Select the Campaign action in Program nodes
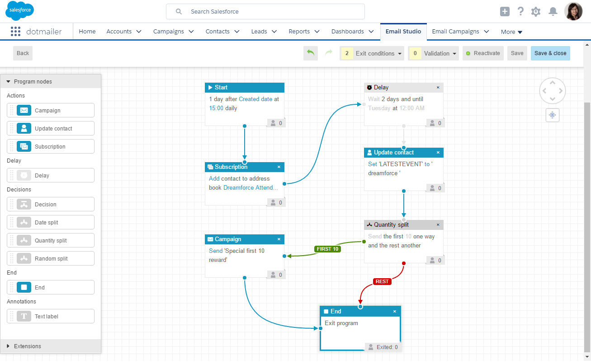Image resolution: width=591 pixels, height=364 pixels. point(50,110)
